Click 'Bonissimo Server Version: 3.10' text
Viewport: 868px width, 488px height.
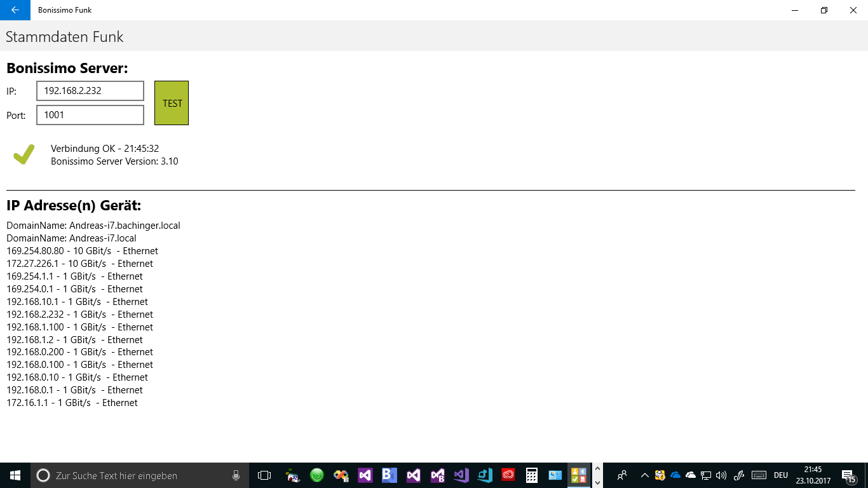[114, 161]
